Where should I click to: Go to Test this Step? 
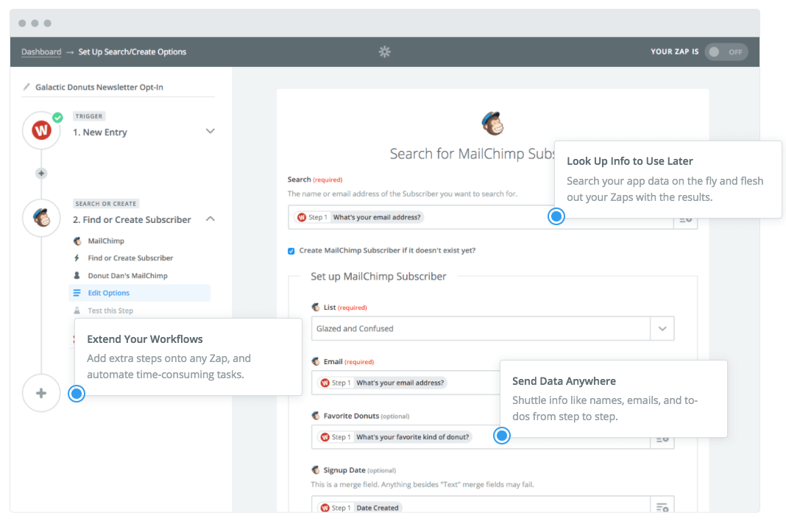110,311
